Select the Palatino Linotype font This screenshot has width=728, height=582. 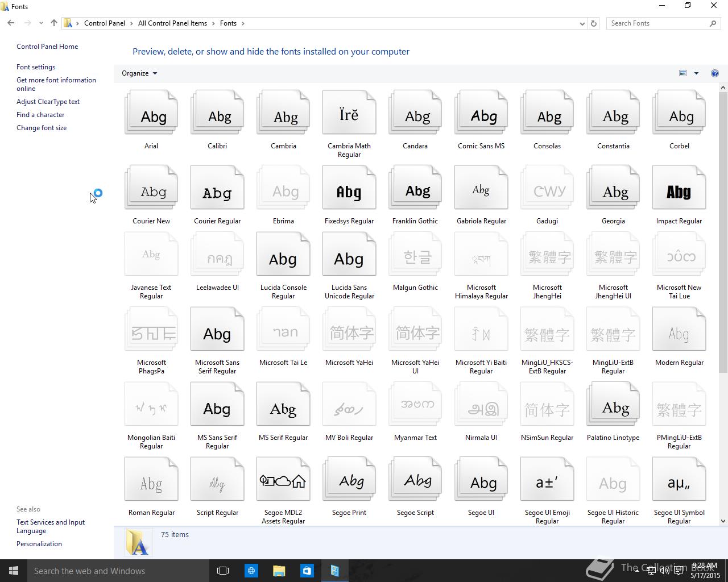tap(613, 404)
